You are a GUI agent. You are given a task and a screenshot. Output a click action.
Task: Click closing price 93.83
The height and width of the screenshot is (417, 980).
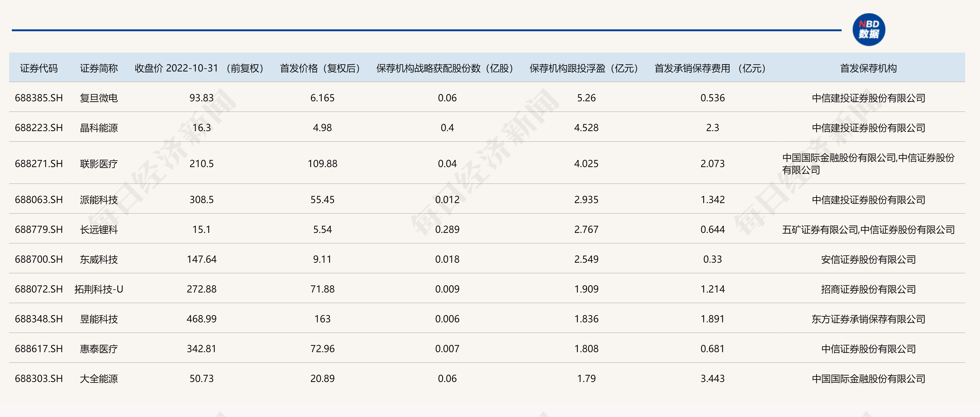coord(202,98)
